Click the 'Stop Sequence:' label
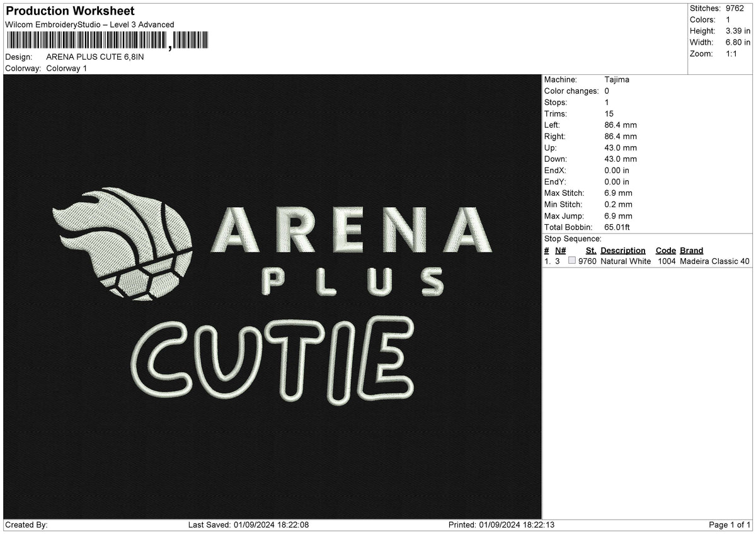 (x=573, y=239)
